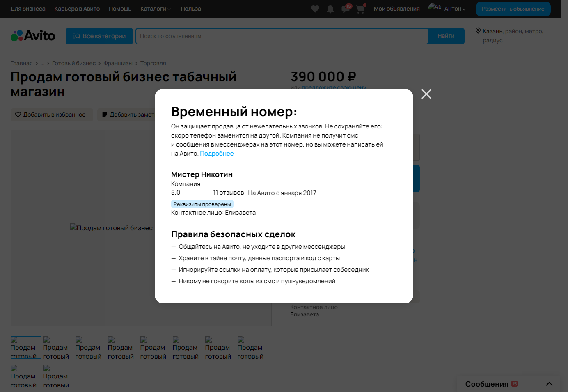Open the Готовый бизнес breadcrumb
The width and height of the screenshot is (568, 392).
point(74,63)
